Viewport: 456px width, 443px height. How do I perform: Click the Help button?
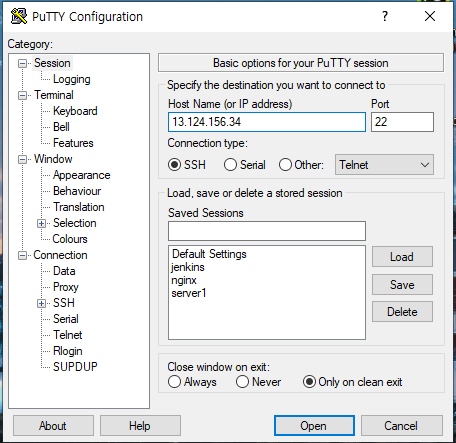(140, 426)
